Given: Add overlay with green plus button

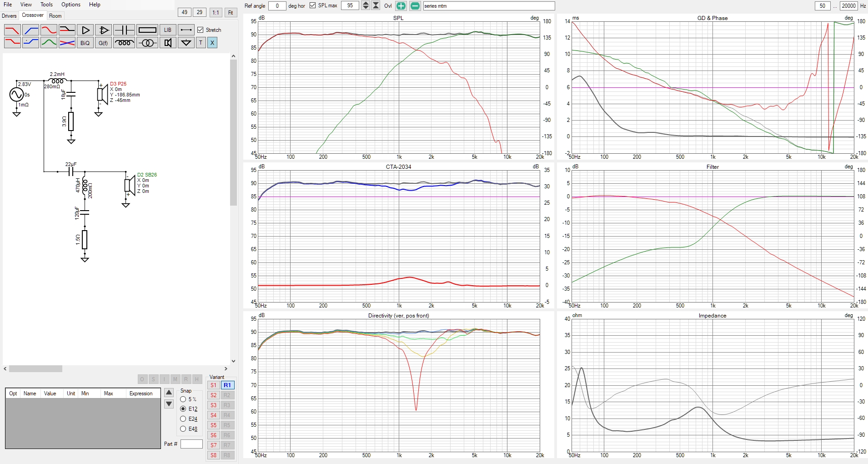Looking at the screenshot, I should pyautogui.click(x=401, y=6).
